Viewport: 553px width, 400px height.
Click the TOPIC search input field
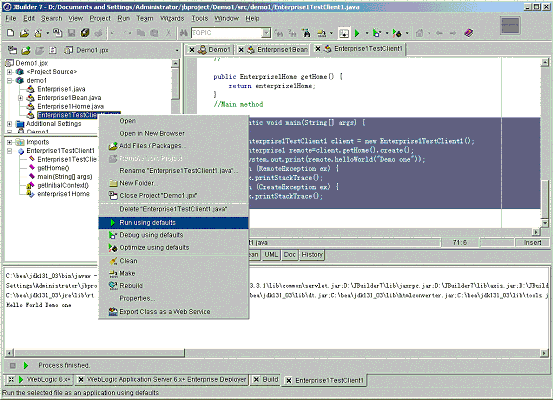tap(227, 33)
